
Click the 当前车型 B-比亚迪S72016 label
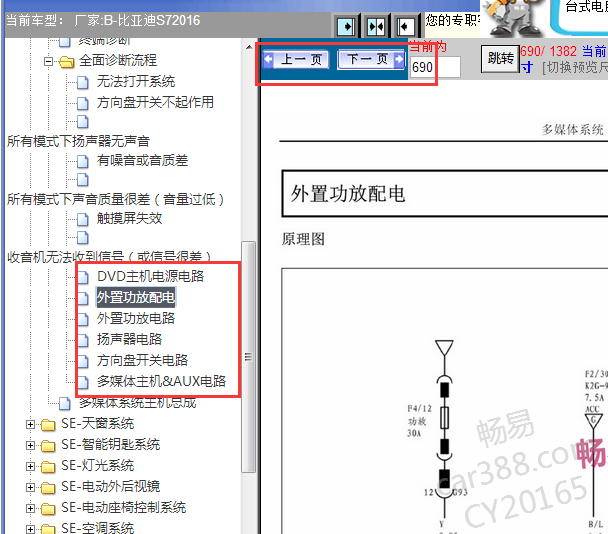(x=104, y=20)
